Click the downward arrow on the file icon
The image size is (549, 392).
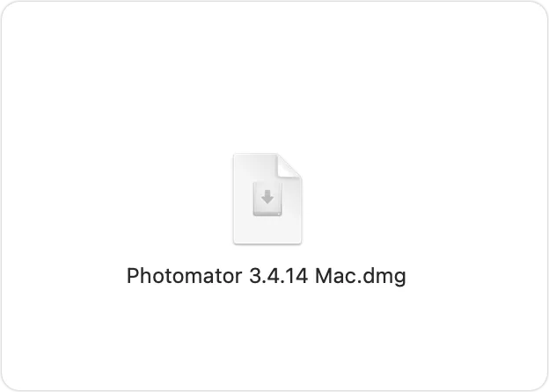point(267,197)
